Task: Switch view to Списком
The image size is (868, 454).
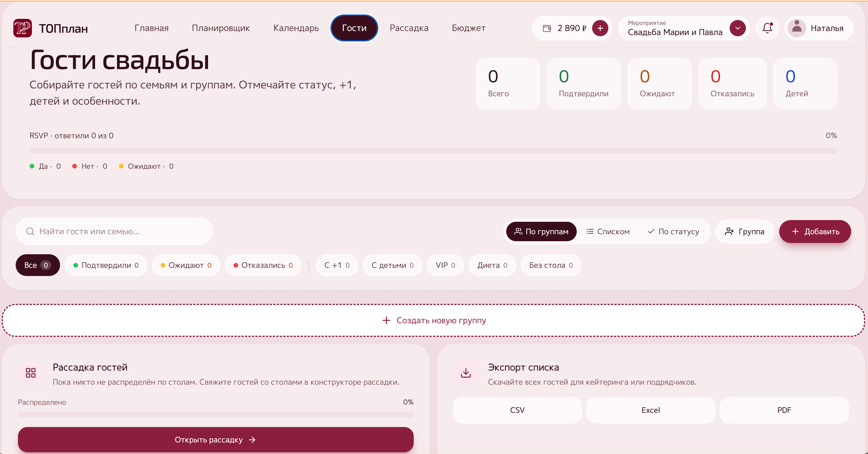Action: tap(608, 231)
